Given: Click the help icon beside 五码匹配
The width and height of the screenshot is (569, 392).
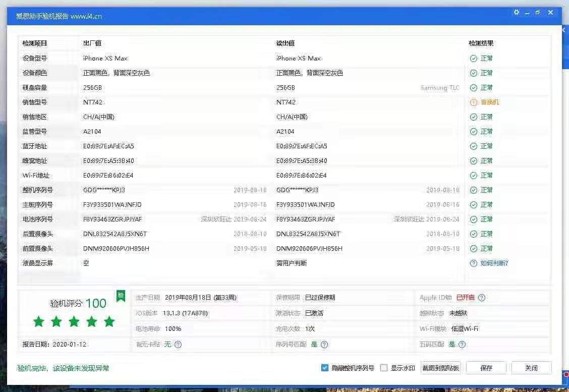Looking at the screenshot, I should pos(462,345).
